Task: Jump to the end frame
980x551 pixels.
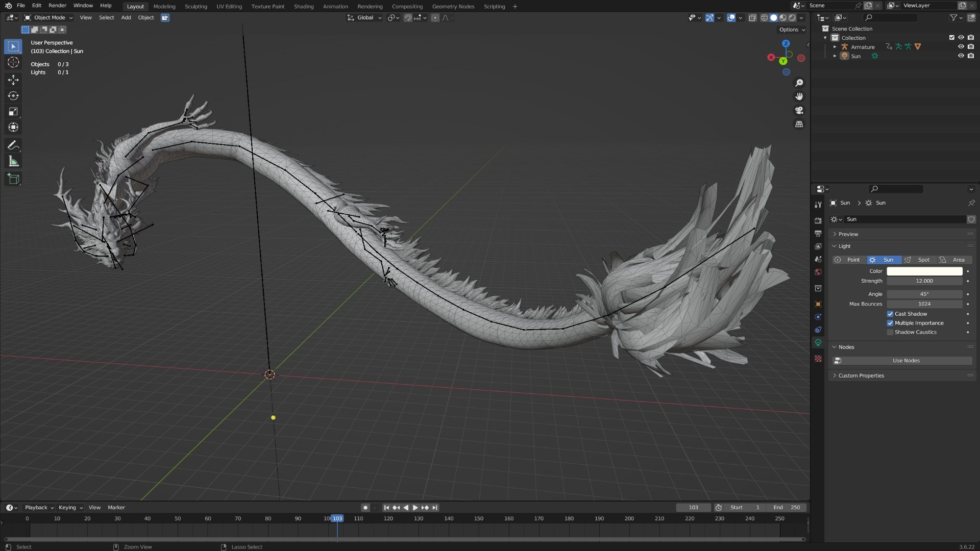Action: pyautogui.click(x=434, y=508)
